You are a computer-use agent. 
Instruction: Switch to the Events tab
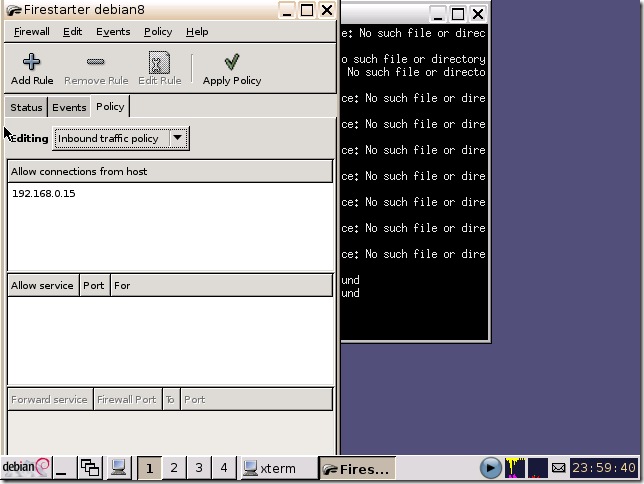(x=69, y=108)
